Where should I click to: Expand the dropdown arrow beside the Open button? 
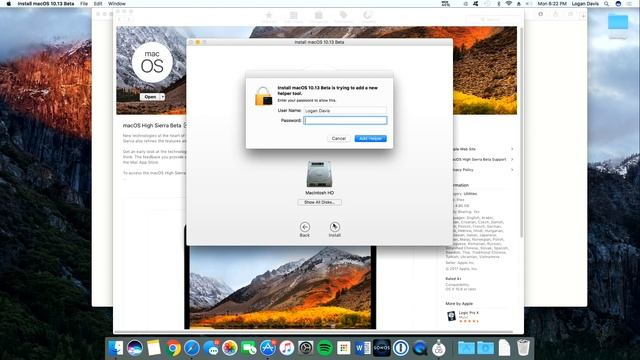coord(162,97)
